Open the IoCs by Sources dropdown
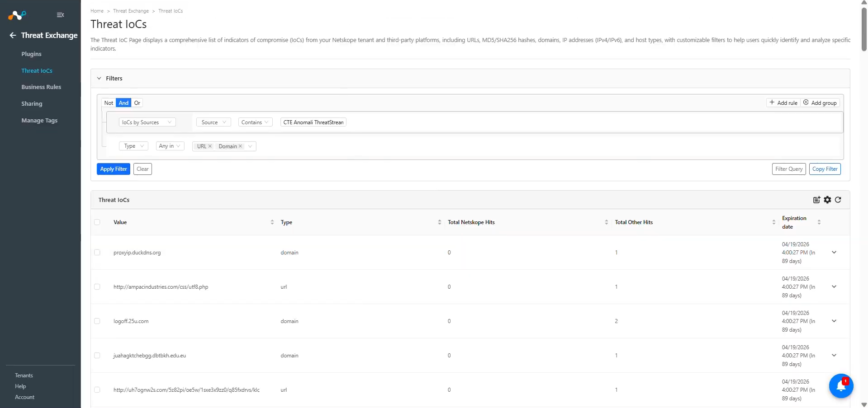Screen dimensions: 868x408 (147, 122)
